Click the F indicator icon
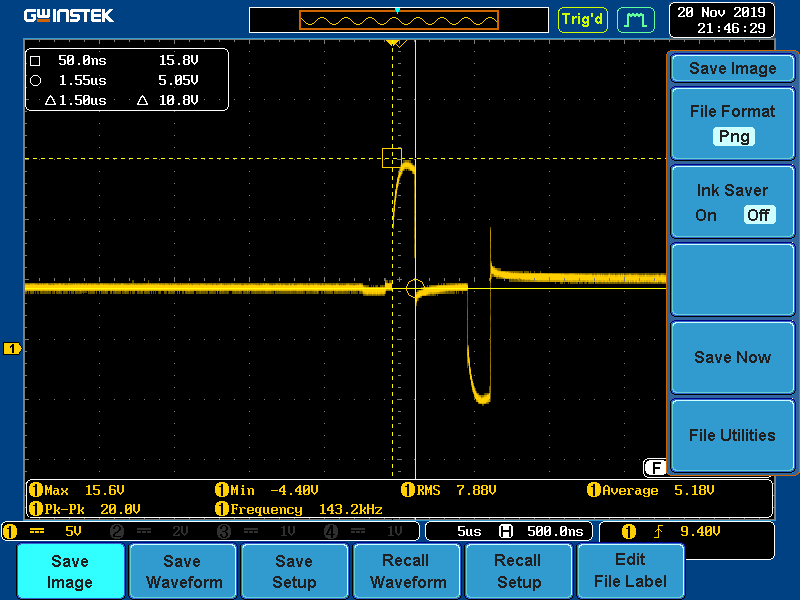The width and height of the screenshot is (800, 600). (x=655, y=467)
